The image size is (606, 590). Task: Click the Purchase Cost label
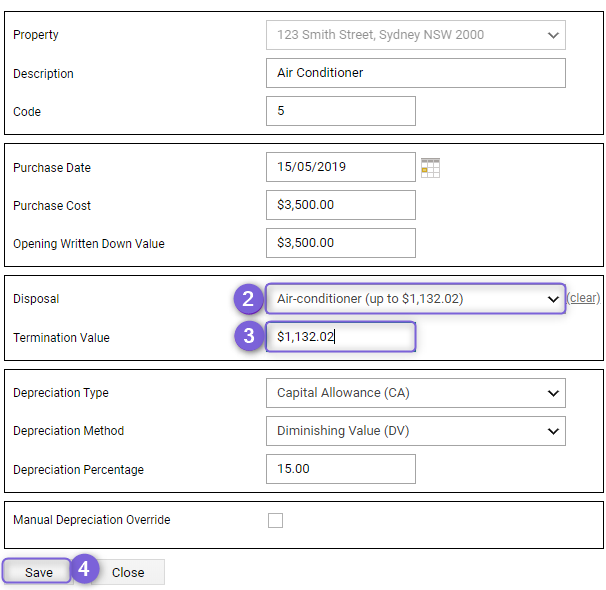point(52,206)
